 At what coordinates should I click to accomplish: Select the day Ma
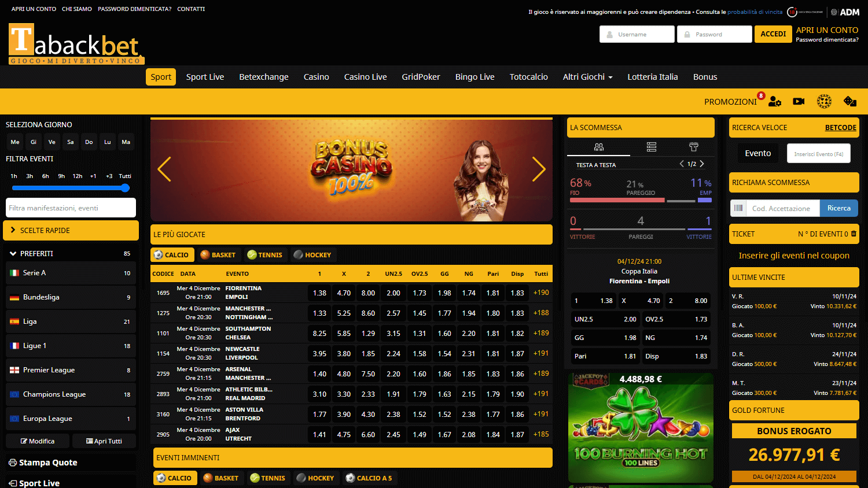pos(126,142)
